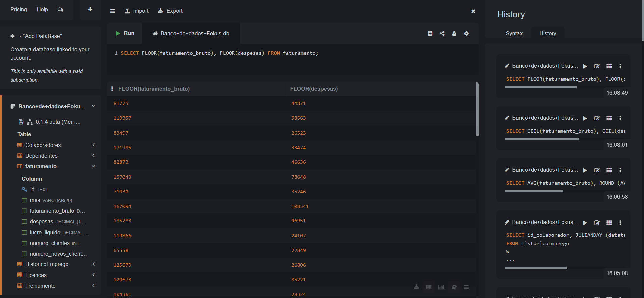Show grid for the CEIL history entry
Viewport: 644px width, 298px height.
click(x=609, y=118)
